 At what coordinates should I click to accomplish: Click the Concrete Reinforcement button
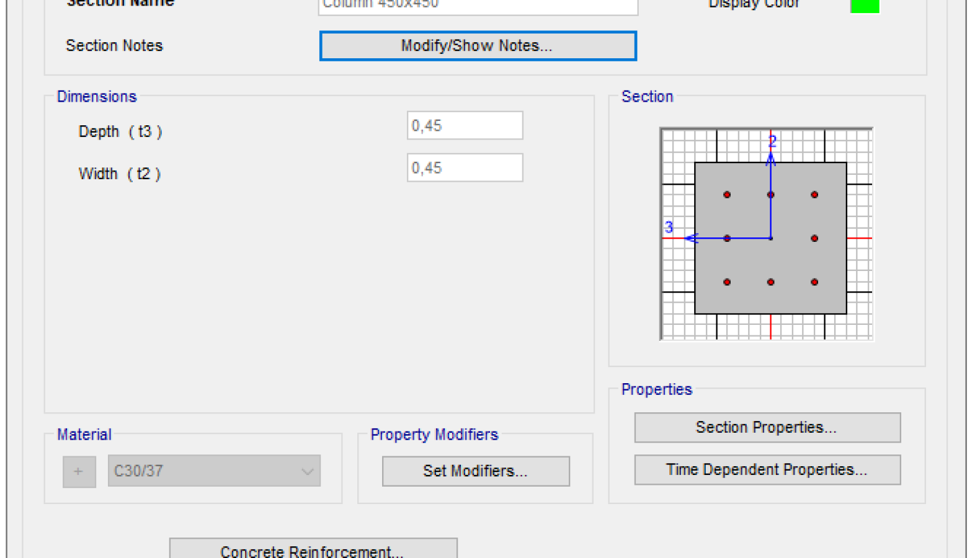point(313,549)
